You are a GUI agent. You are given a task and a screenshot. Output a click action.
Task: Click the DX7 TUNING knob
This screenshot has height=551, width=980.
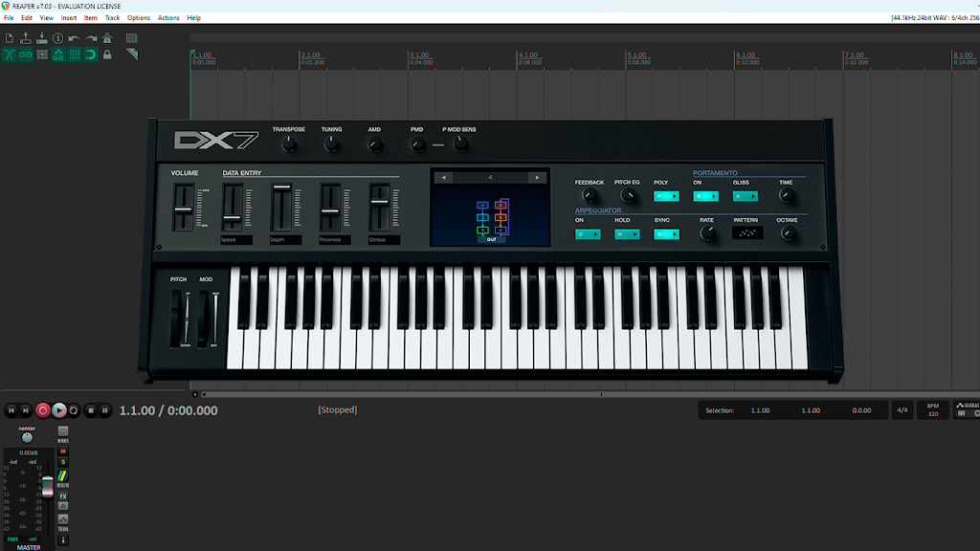coord(331,144)
